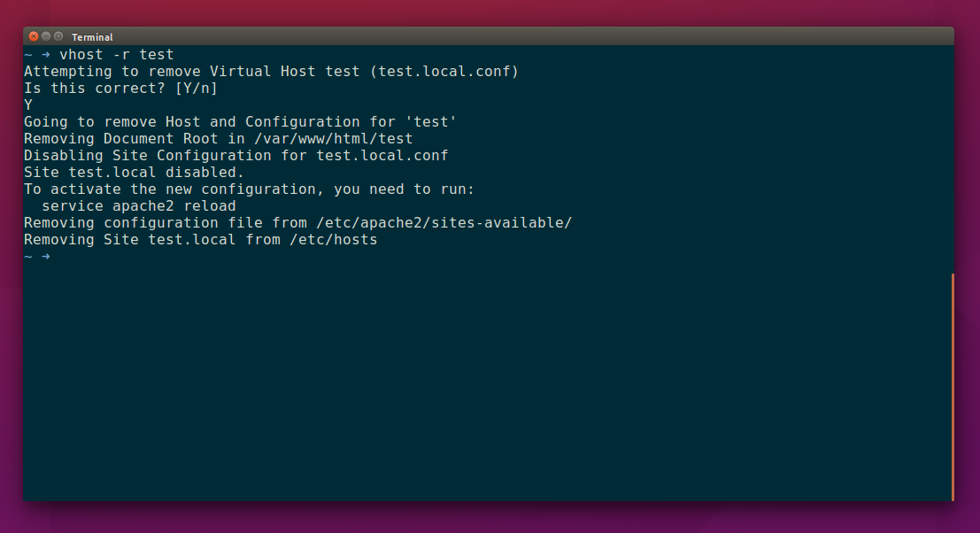
Task: Click the Terminal title text in the titlebar
Action: (92, 37)
